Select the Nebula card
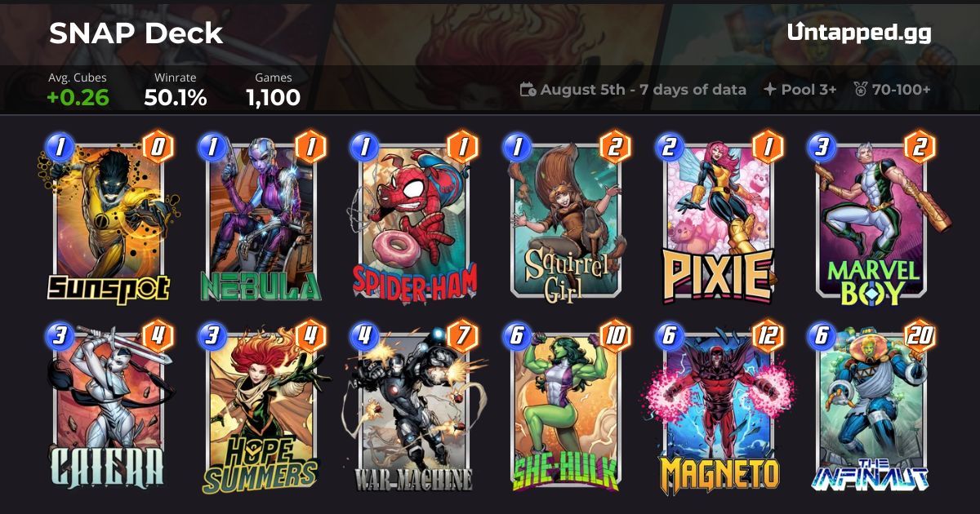 (x=262, y=217)
